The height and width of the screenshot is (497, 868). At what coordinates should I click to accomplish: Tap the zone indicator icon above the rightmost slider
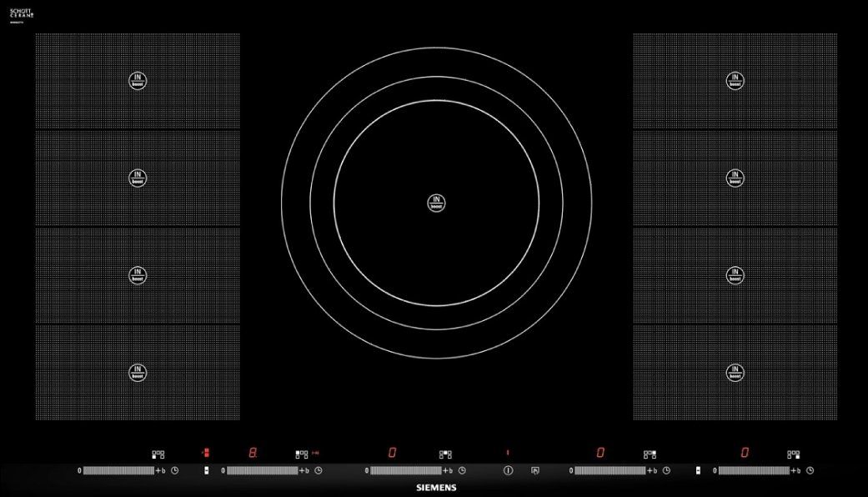(794, 454)
